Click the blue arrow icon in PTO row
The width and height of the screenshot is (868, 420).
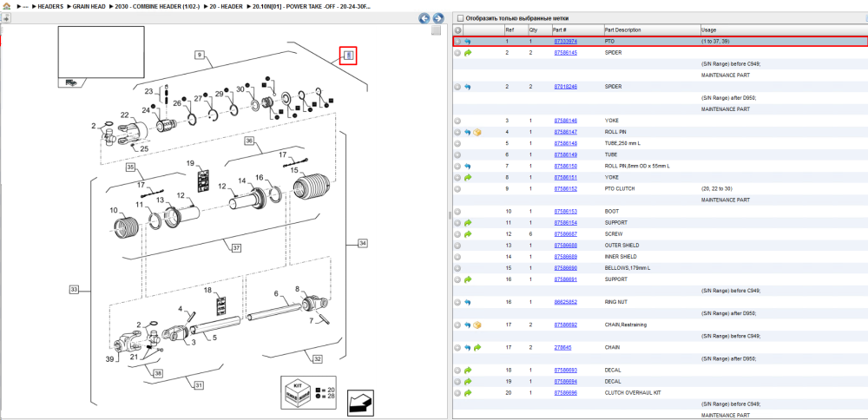point(468,42)
